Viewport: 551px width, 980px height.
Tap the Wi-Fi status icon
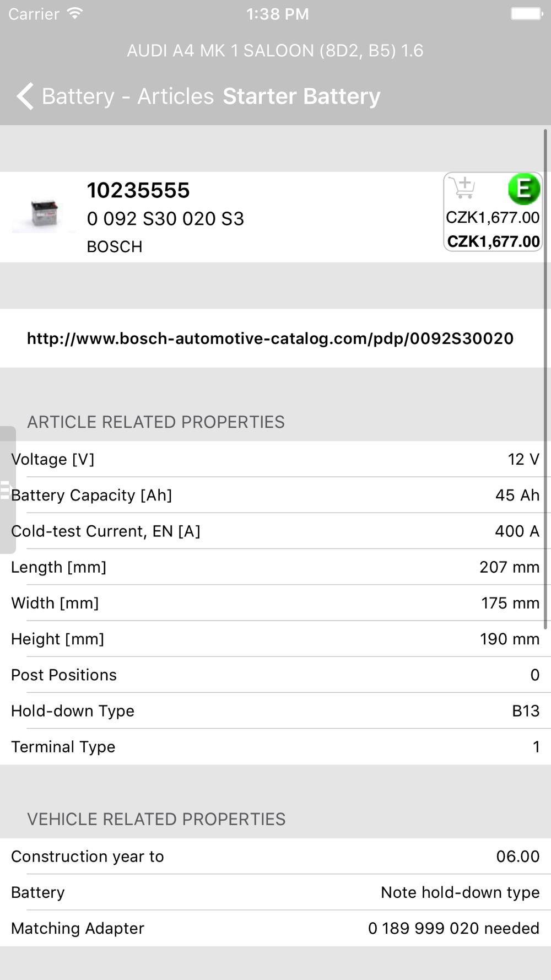pyautogui.click(x=74, y=14)
